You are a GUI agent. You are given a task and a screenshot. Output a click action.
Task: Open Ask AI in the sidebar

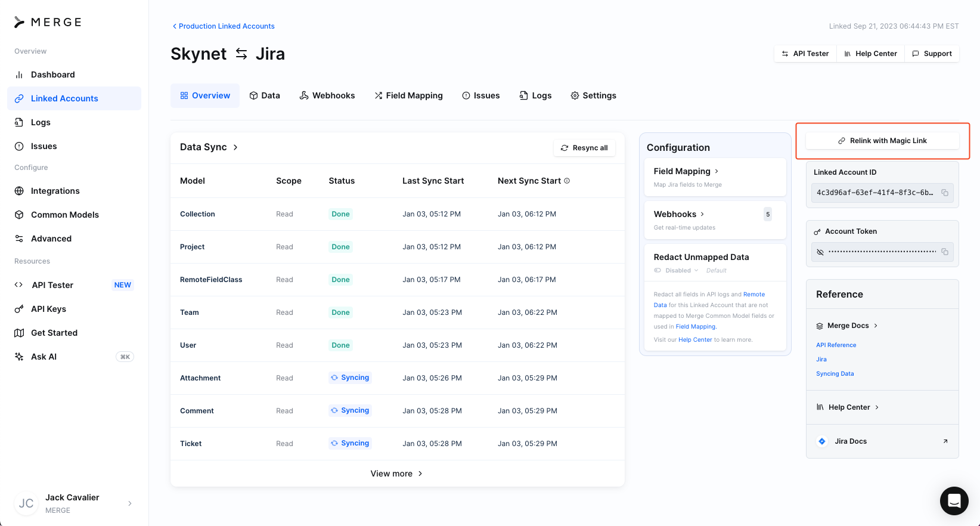44,357
